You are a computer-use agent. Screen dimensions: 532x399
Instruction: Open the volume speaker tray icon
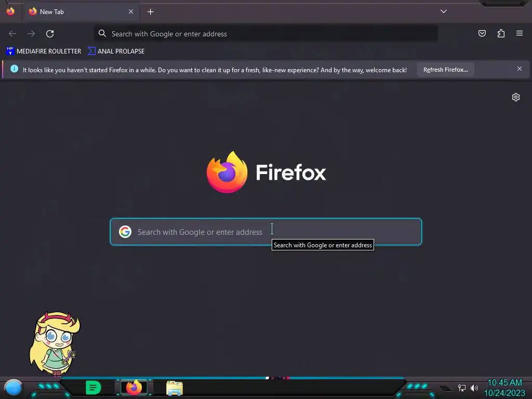coord(474,388)
